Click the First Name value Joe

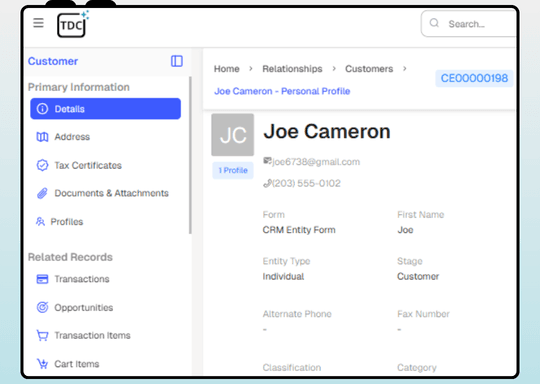click(405, 230)
